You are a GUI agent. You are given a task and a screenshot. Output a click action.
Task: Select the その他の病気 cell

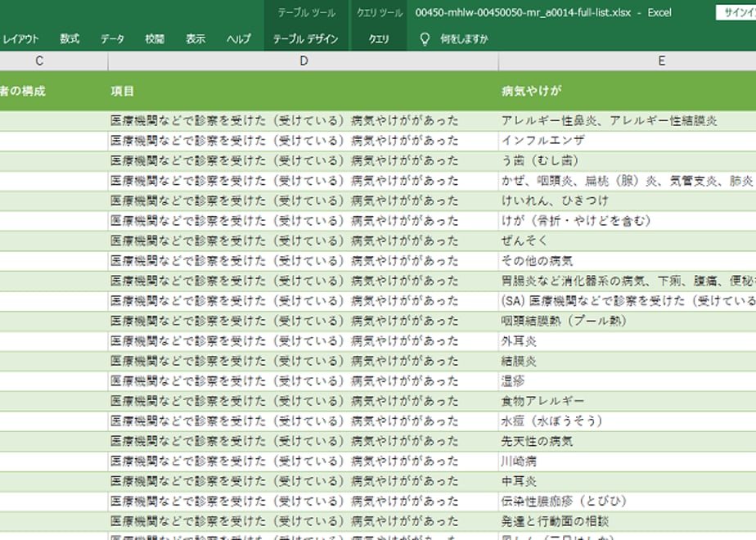tap(628, 261)
